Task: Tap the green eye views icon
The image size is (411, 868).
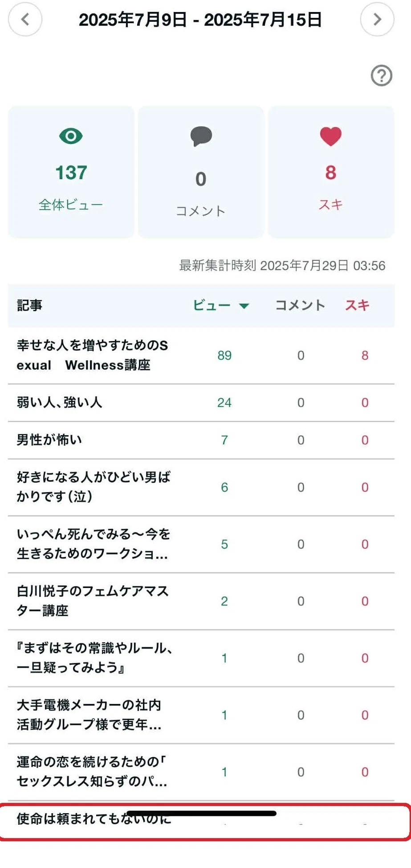Action: (x=71, y=136)
